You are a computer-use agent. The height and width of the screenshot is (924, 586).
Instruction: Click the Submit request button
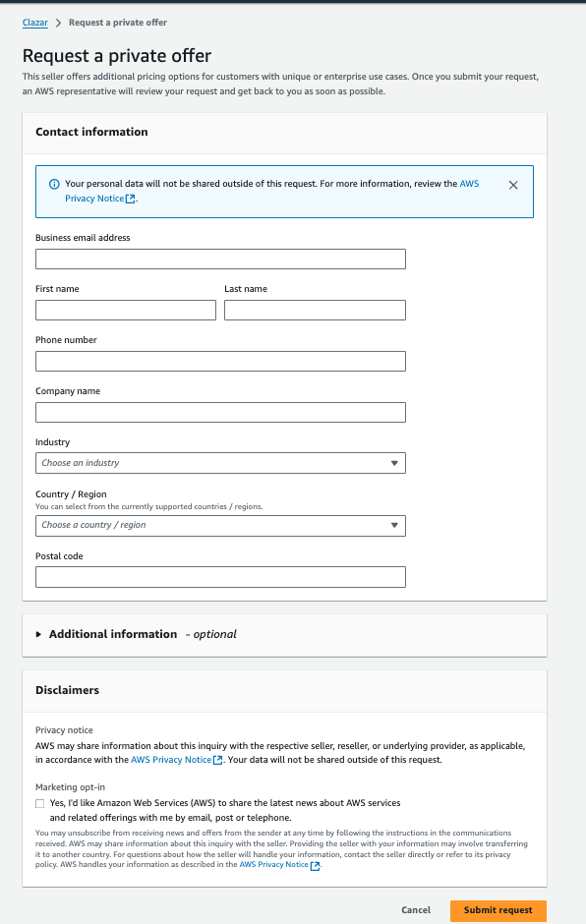tap(498, 910)
